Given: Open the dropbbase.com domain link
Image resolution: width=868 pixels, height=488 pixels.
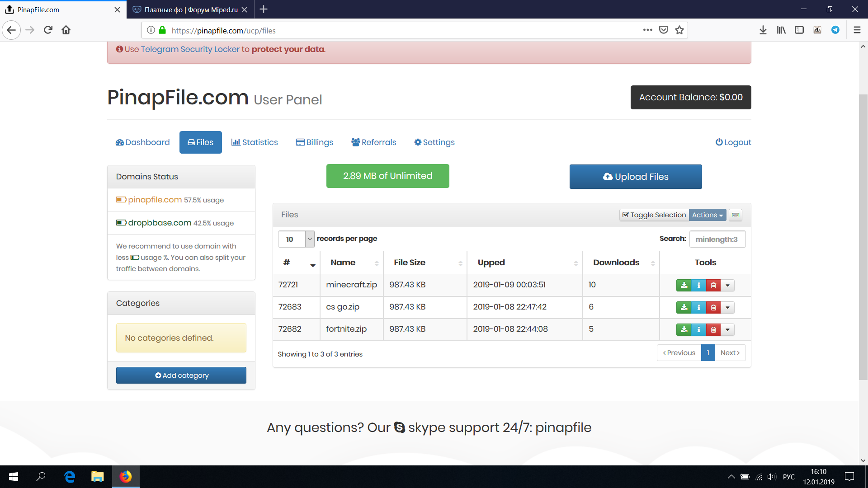Looking at the screenshot, I should coord(160,223).
